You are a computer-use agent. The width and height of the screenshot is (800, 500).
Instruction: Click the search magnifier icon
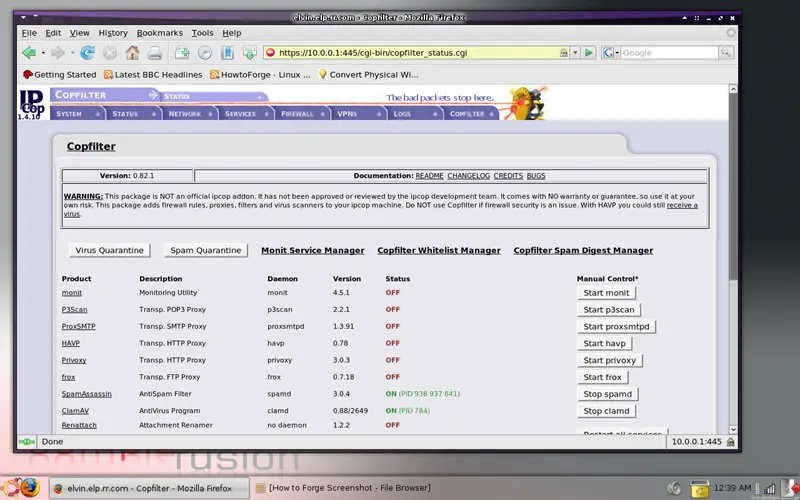(x=726, y=53)
